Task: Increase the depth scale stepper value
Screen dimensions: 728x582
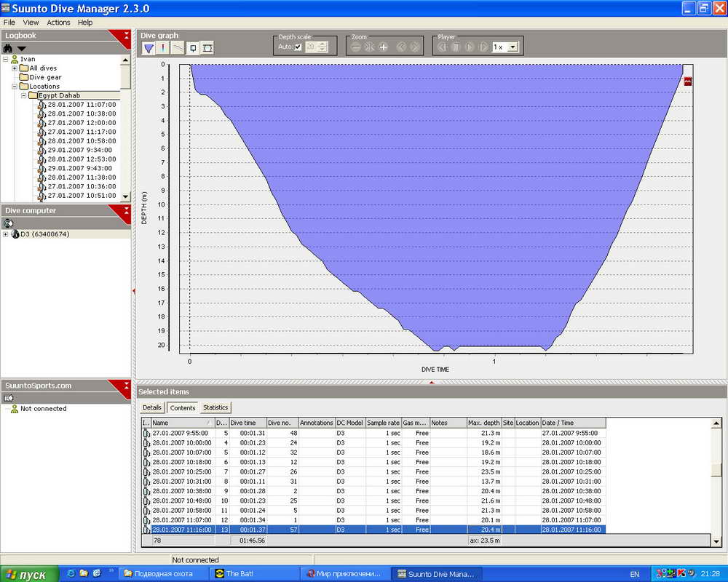Action: [x=323, y=44]
